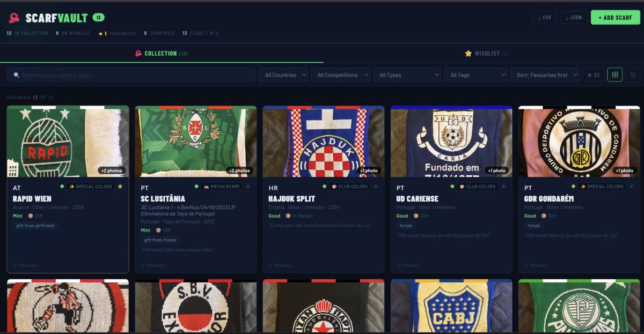Screen dimensions: 644x334
Task: Toggle favourite star on SC Lusitânia card
Action: click(248, 187)
